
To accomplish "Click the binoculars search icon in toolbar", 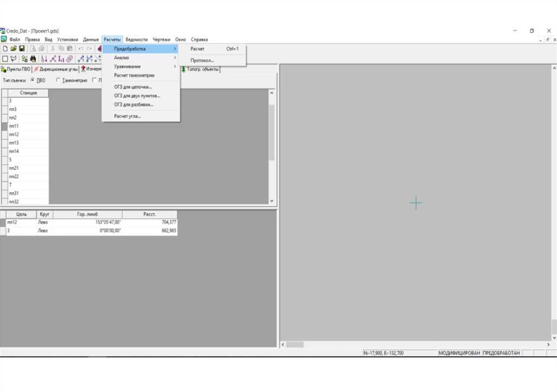I will (33, 59).
